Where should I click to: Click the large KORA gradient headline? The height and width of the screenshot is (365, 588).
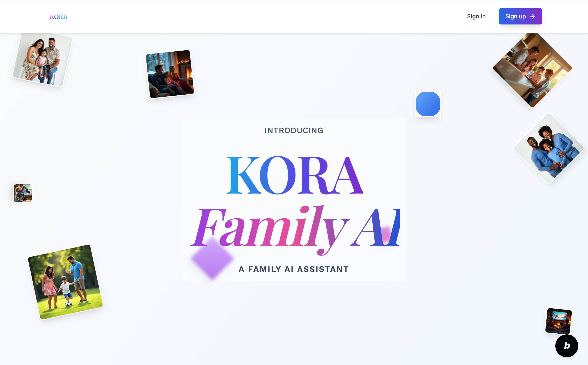[294, 175]
